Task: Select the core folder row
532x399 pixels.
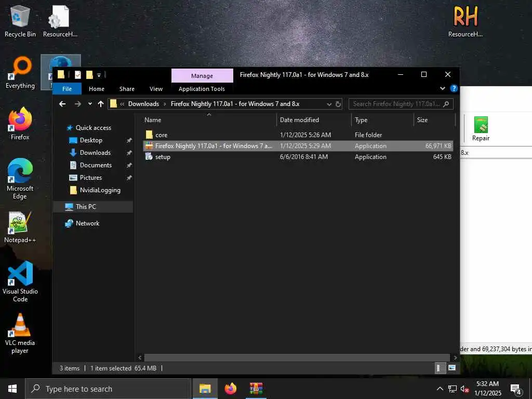Action: (298, 135)
